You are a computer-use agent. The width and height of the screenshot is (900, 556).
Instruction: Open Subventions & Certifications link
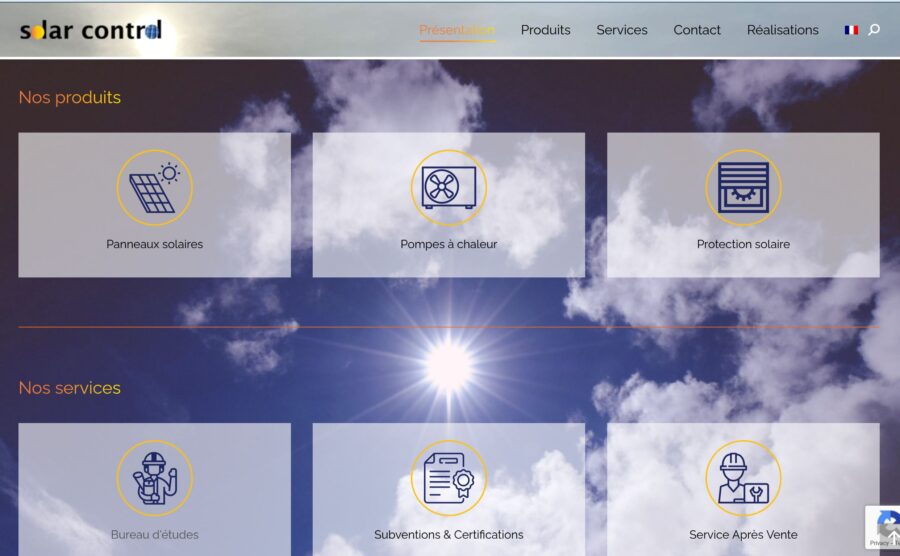tap(448, 535)
